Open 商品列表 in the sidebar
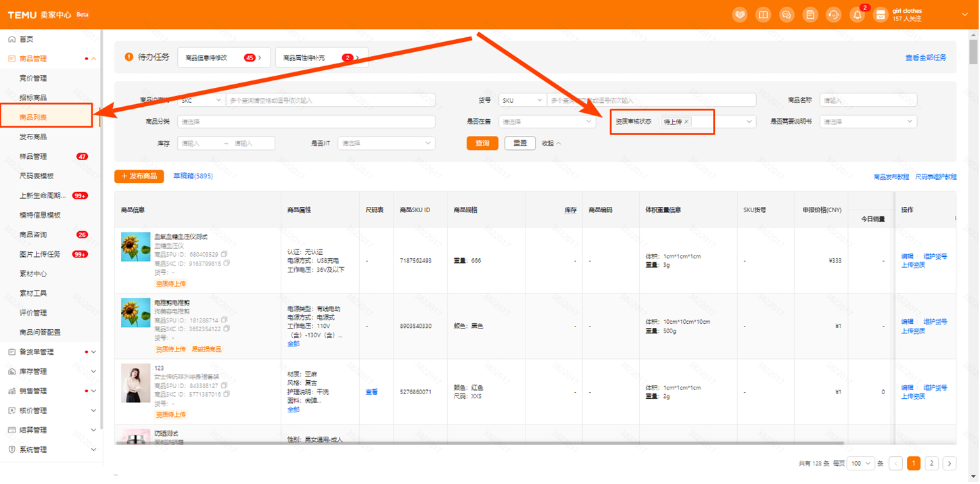980x484 pixels. (x=34, y=118)
